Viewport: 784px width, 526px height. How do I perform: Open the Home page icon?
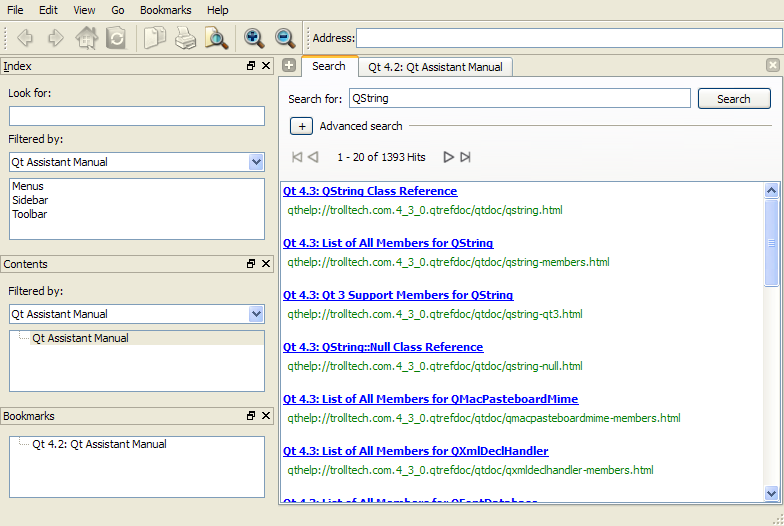pyautogui.click(x=86, y=38)
